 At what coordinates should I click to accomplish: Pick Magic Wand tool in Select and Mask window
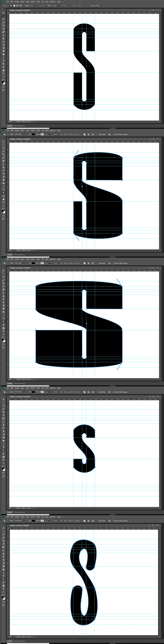[3, 22]
